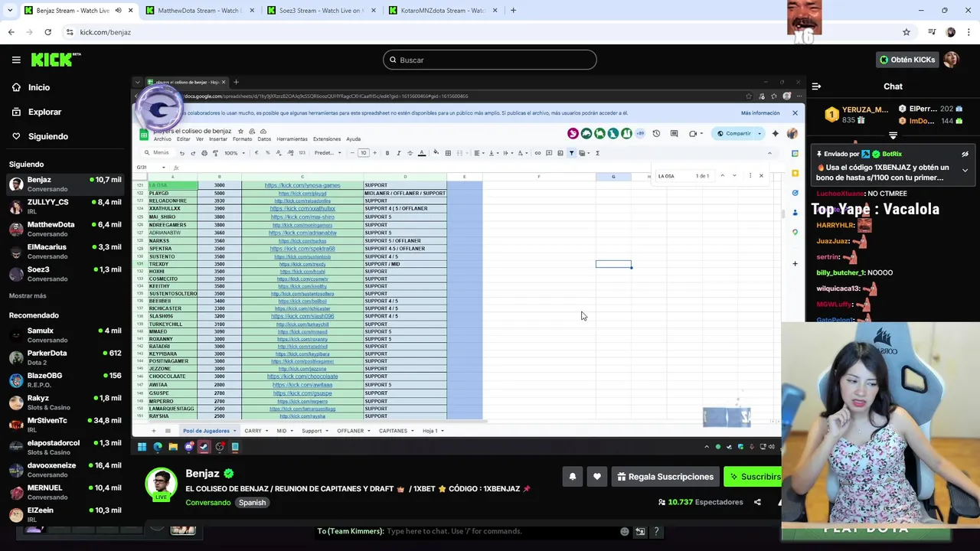Open Formato menu in Sheets

pyautogui.click(x=242, y=139)
